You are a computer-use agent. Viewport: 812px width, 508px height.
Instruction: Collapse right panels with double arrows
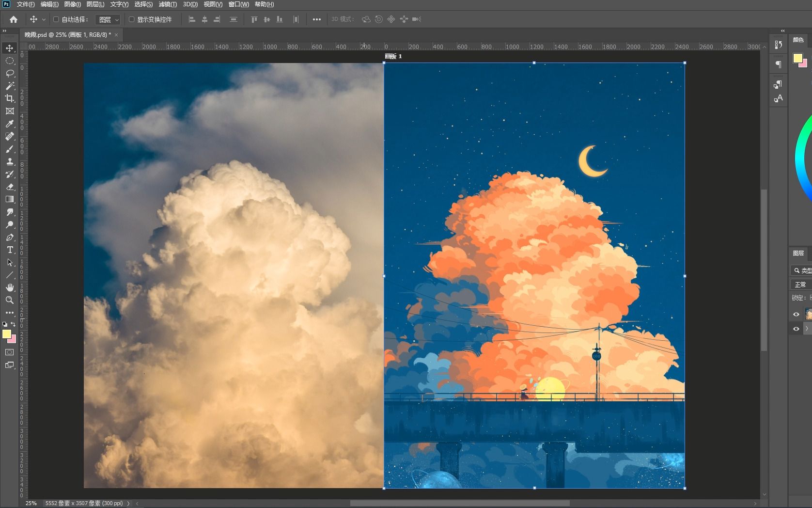pyautogui.click(x=782, y=31)
